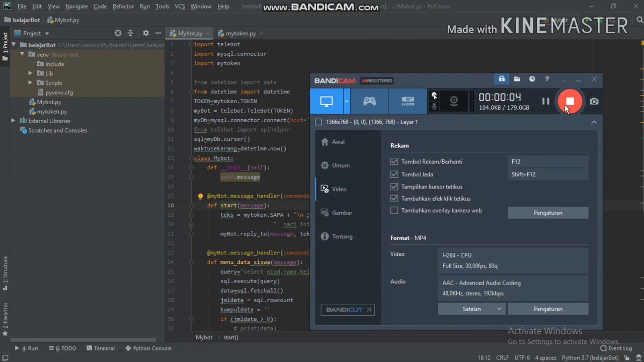Select Bandicam HDMI device recording mode

point(408,101)
